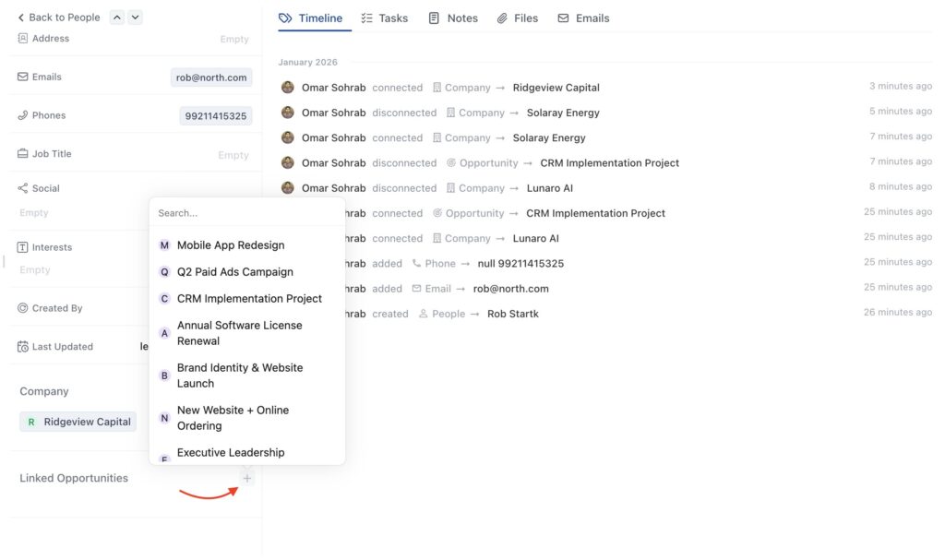Screen dimensions: 945x560
Task: Click the Ridgeview Capital company chip
Action: coord(78,422)
